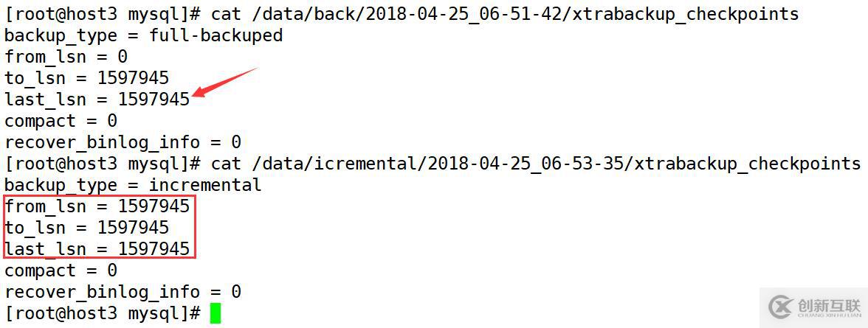Click recover_binlog_info line above second cat command
The height and width of the screenshot is (328, 868).
123,142
